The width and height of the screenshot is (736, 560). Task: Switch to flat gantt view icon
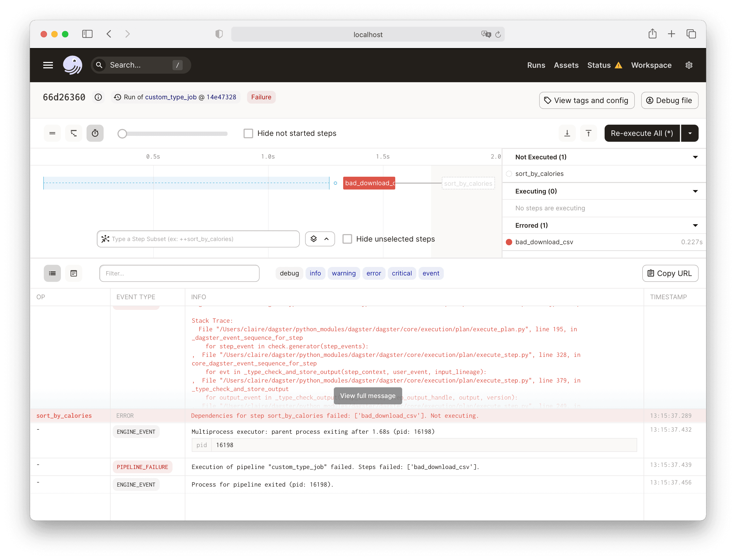pyautogui.click(x=52, y=133)
